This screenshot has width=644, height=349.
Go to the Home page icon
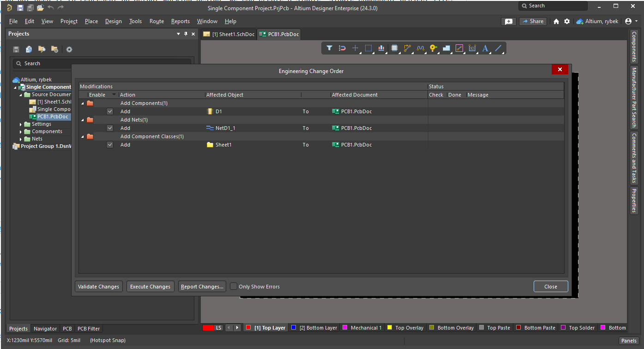tap(556, 21)
